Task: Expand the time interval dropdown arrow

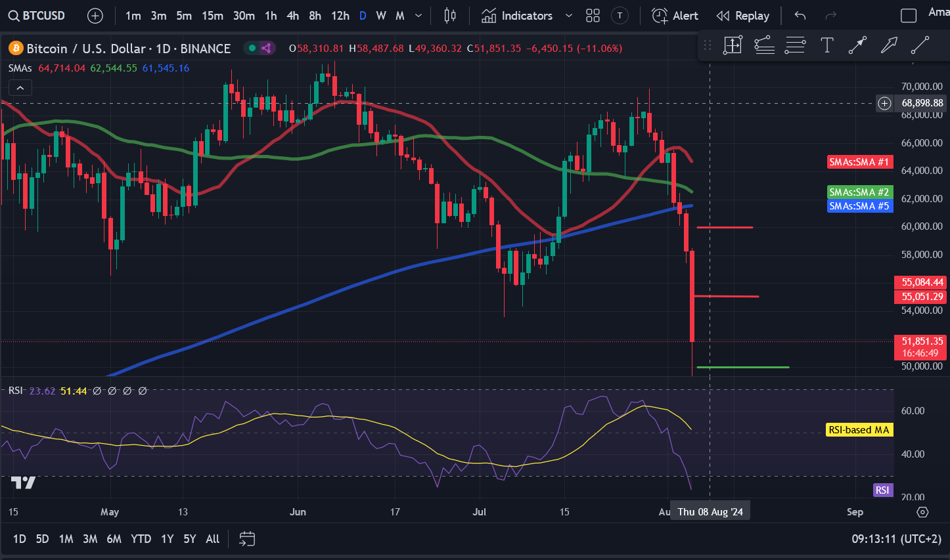Action: [x=418, y=16]
